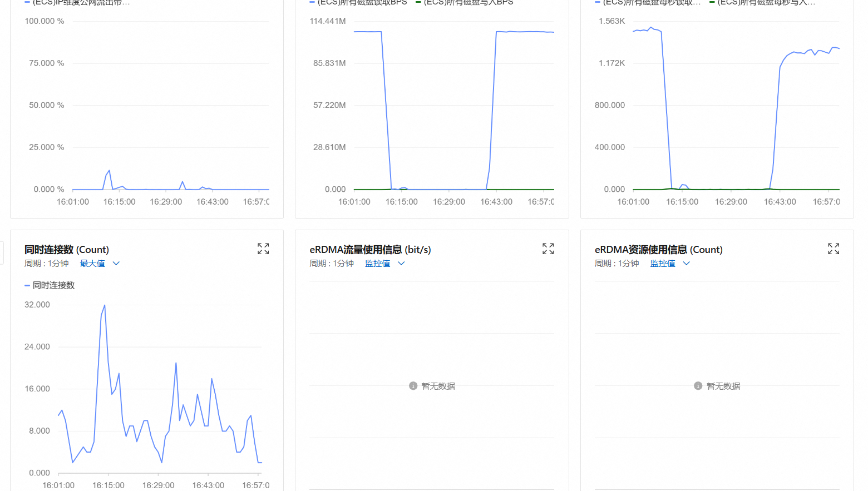Select the eRDMA资源使用信息 (Count) title

point(659,250)
